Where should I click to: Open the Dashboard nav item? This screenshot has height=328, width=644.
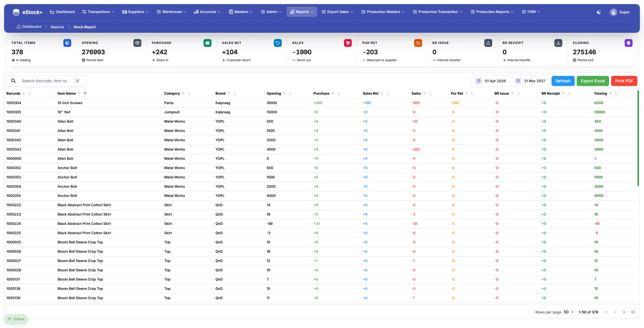62,12
